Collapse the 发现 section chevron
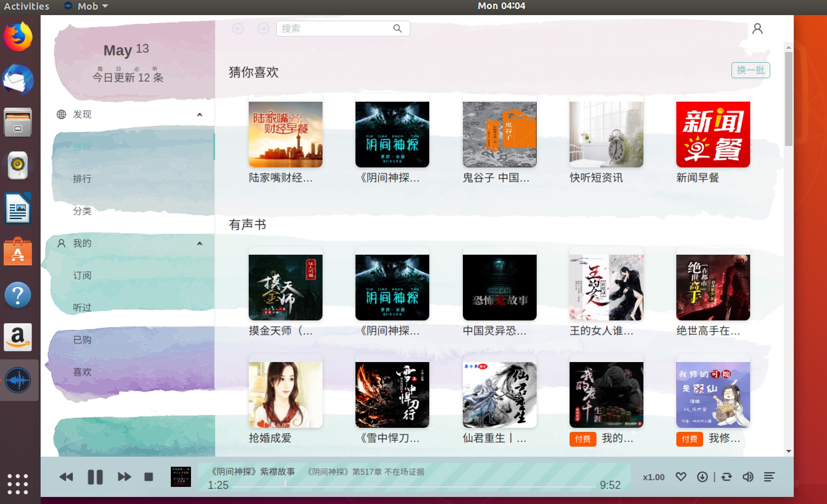The image size is (827, 504). pos(200,115)
